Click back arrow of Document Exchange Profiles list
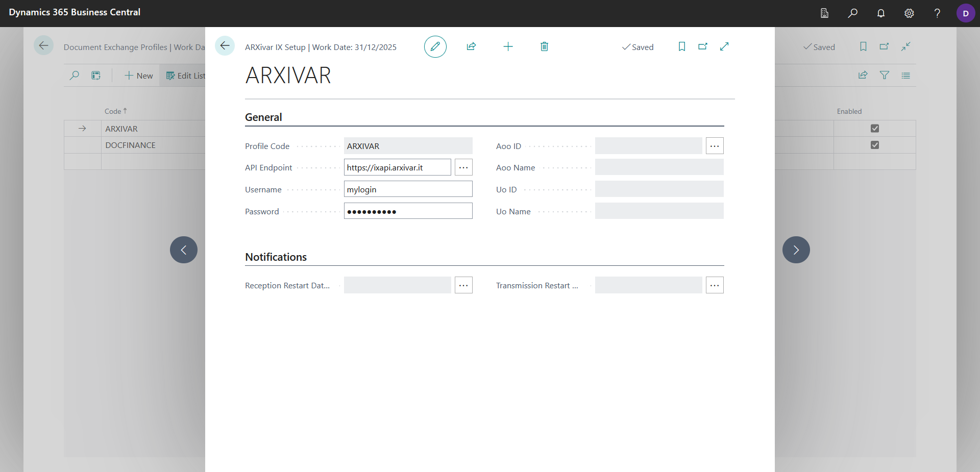The image size is (980, 472). coord(44,46)
